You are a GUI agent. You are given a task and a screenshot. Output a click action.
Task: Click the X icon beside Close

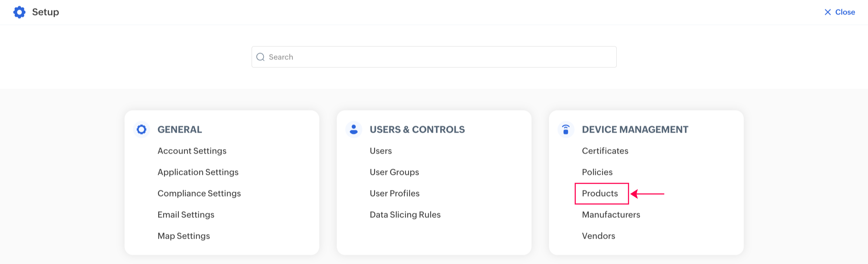pyautogui.click(x=827, y=12)
